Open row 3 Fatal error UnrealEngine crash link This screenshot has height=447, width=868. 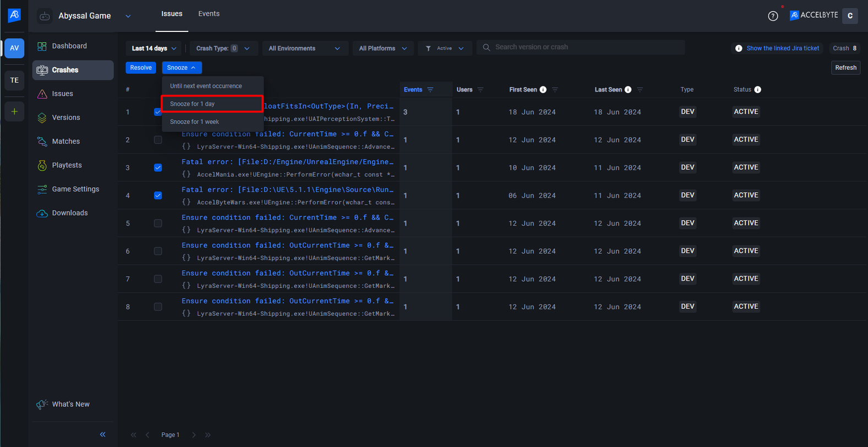point(288,162)
